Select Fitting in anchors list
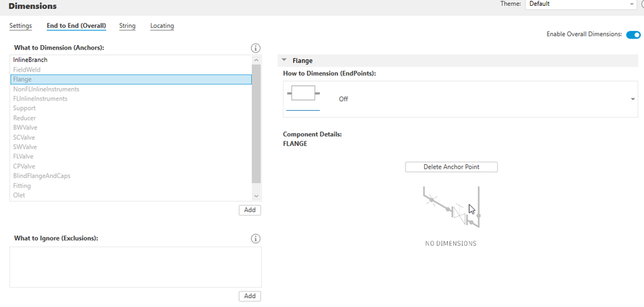This screenshot has width=644, height=307. pos(131,185)
